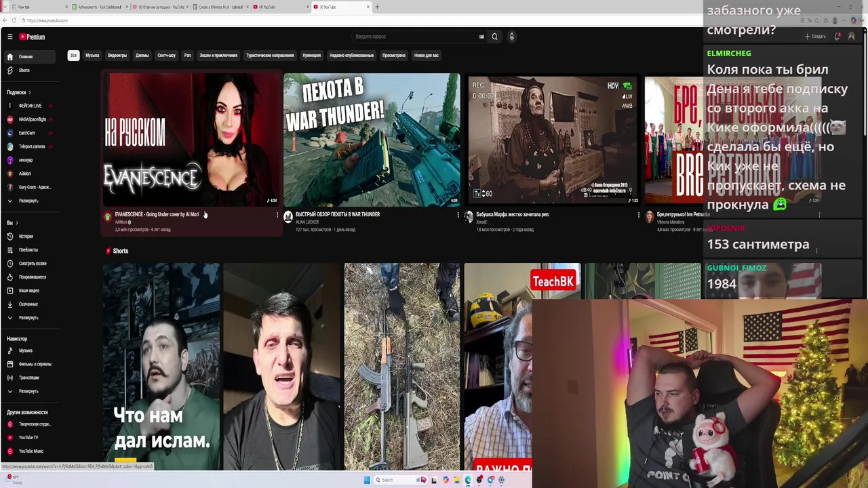The width and height of the screenshot is (868, 488).
Task: Open the YouTube hamburger guide menu
Action: [x=9, y=37]
